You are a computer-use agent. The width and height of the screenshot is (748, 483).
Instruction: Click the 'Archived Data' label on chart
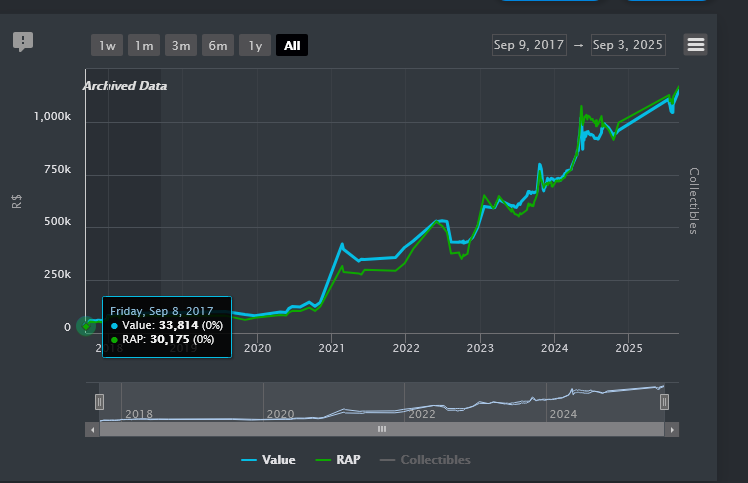click(125, 86)
